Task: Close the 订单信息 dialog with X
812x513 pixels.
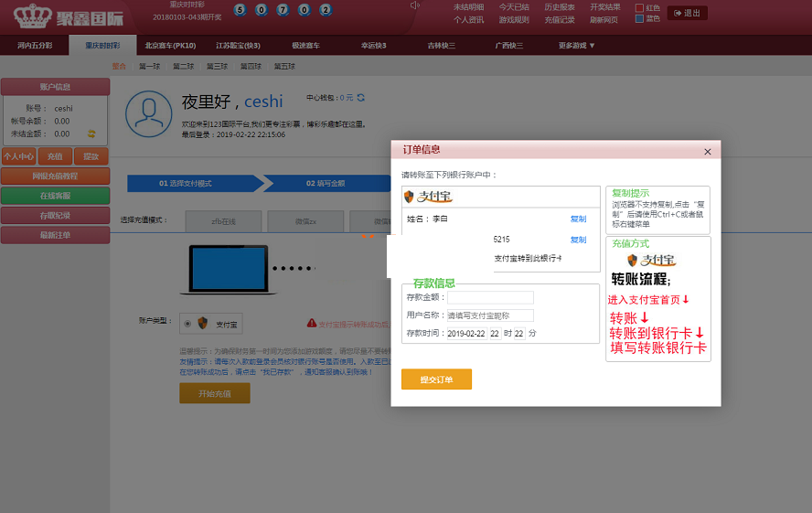Action: pos(708,152)
